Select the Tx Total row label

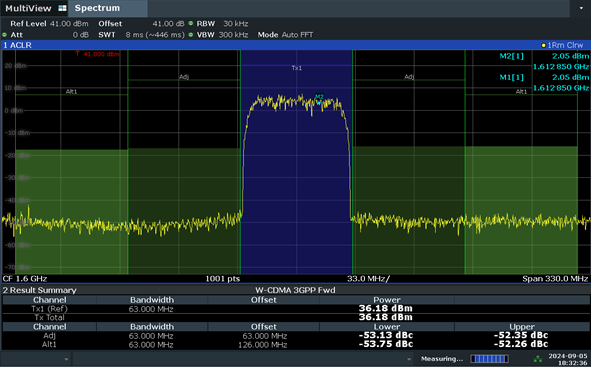click(49, 317)
